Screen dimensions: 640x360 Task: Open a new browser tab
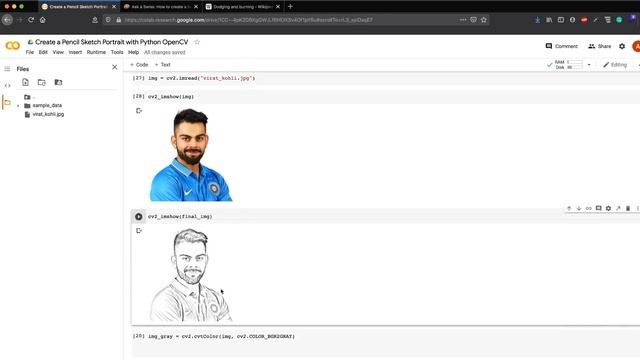(290, 7)
